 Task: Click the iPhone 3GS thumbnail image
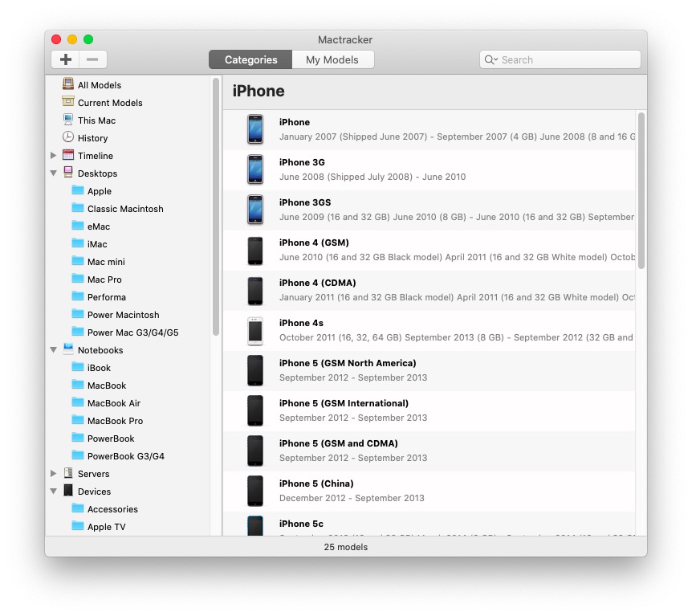(255, 210)
